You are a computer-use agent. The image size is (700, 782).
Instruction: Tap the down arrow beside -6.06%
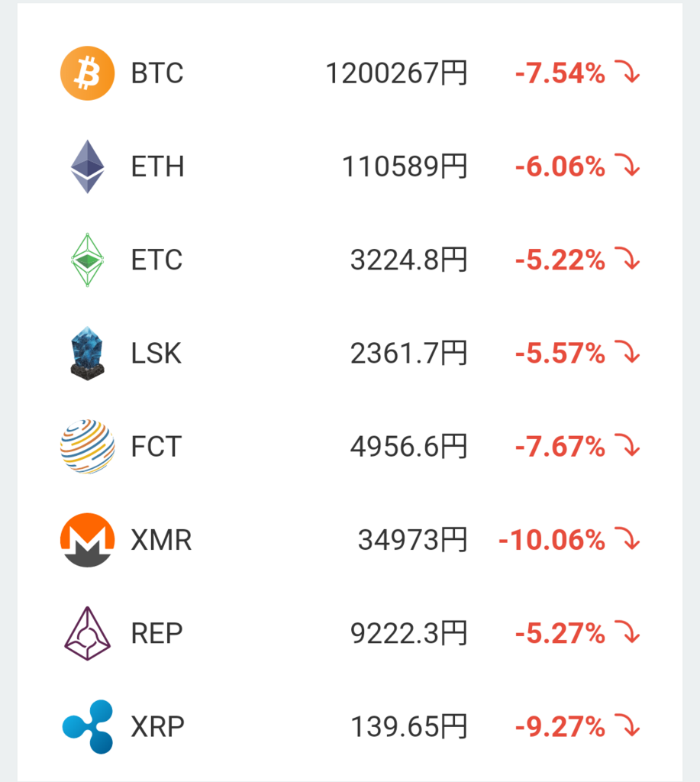[x=627, y=165]
